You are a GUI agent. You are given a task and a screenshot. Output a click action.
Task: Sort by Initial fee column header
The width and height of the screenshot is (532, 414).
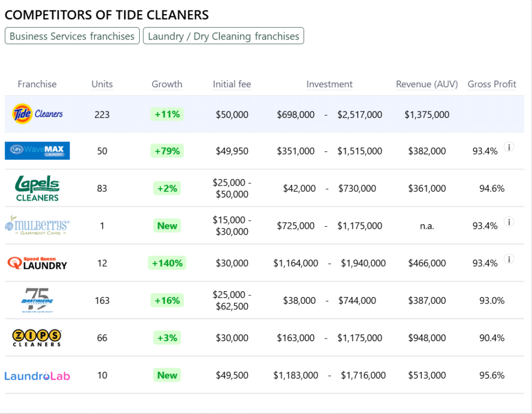232,84
